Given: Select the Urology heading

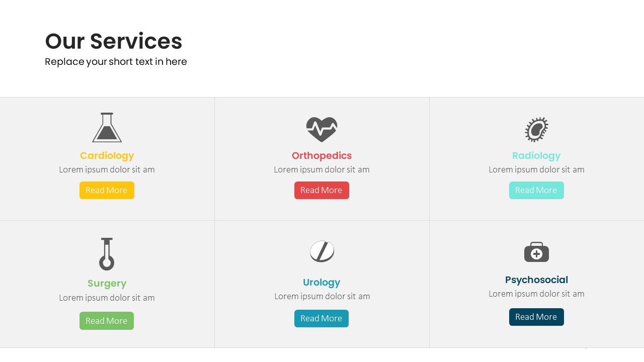Looking at the screenshot, I should tap(321, 283).
